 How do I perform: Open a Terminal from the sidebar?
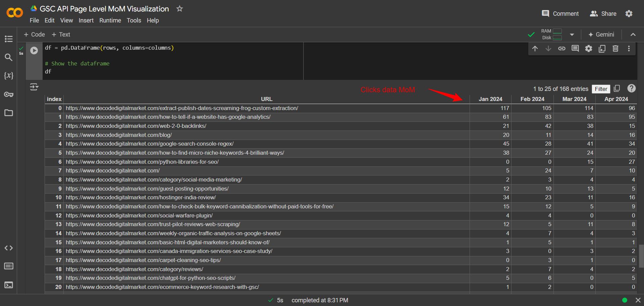coord(8,285)
